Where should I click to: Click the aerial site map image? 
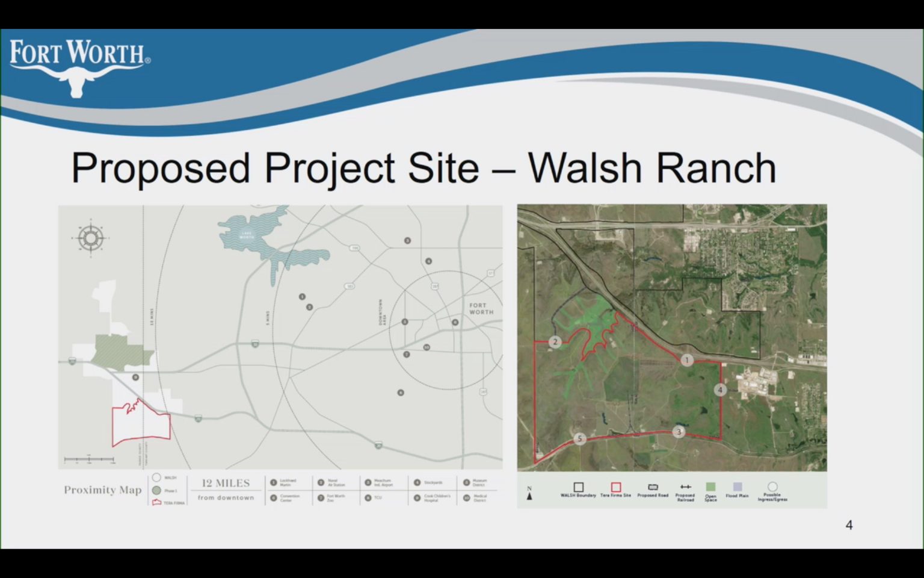[x=672, y=338]
